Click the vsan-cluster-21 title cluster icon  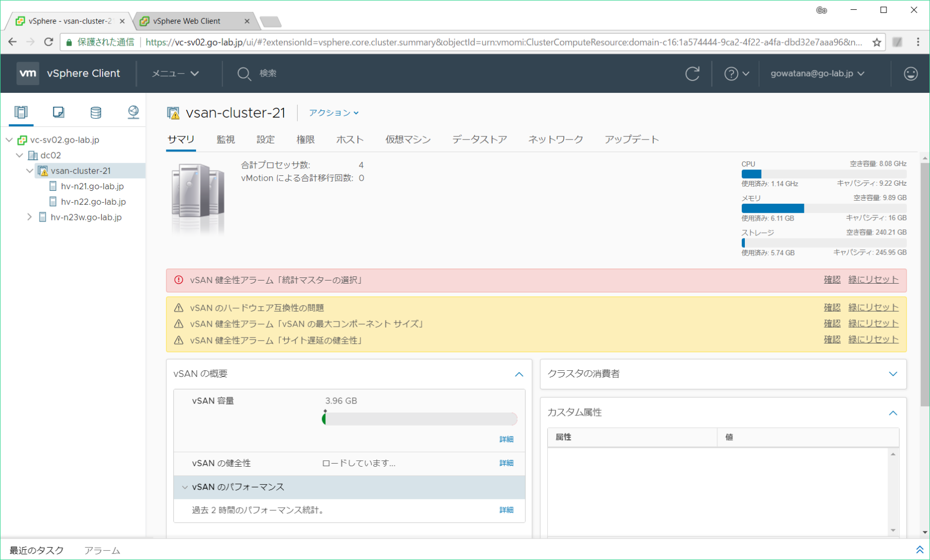pyautogui.click(x=173, y=113)
